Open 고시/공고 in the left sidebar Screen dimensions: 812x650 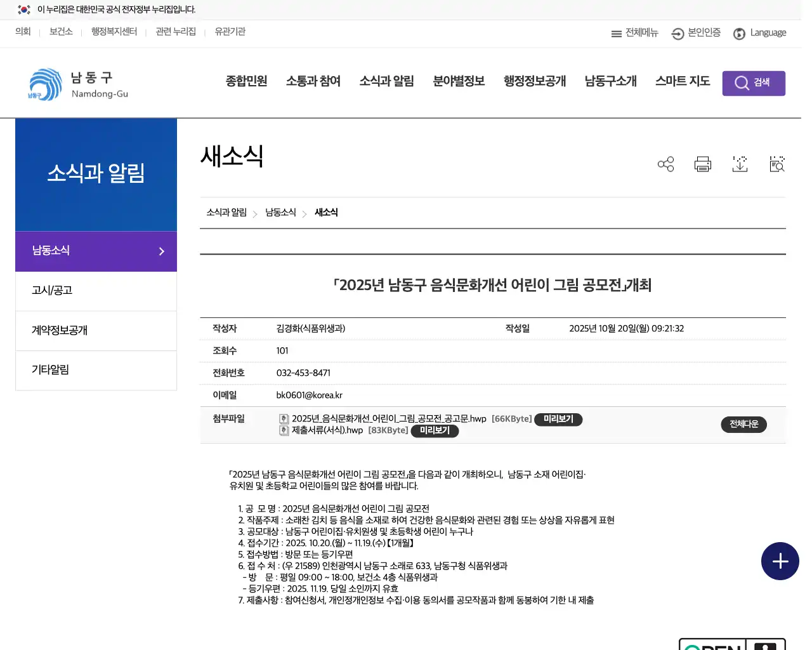click(x=52, y=290)
